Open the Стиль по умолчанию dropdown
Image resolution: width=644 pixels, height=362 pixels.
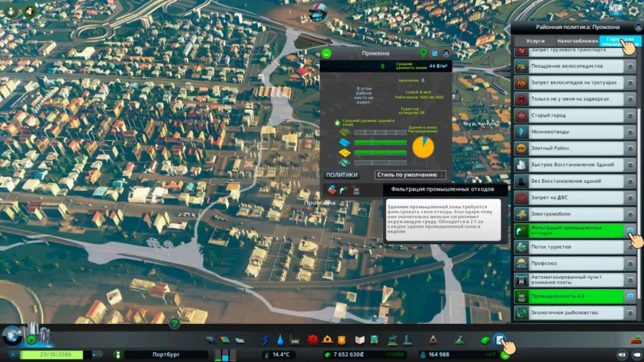pos(411,175)
